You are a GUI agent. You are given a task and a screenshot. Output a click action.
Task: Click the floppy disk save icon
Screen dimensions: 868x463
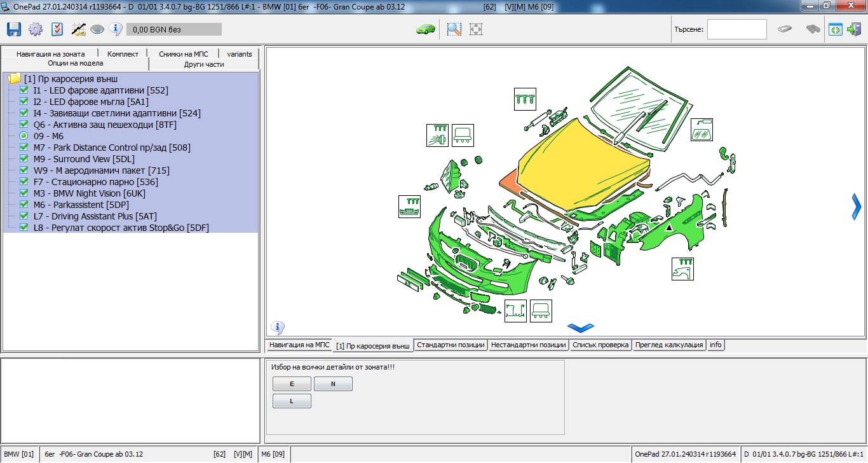click(14, 29)
